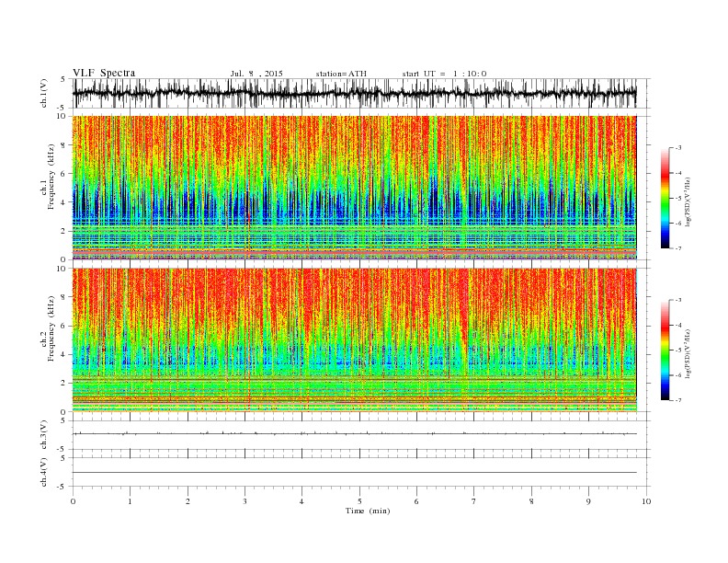Click the '10' tick on the time axis
728x563 pixels.
(646, 501)
